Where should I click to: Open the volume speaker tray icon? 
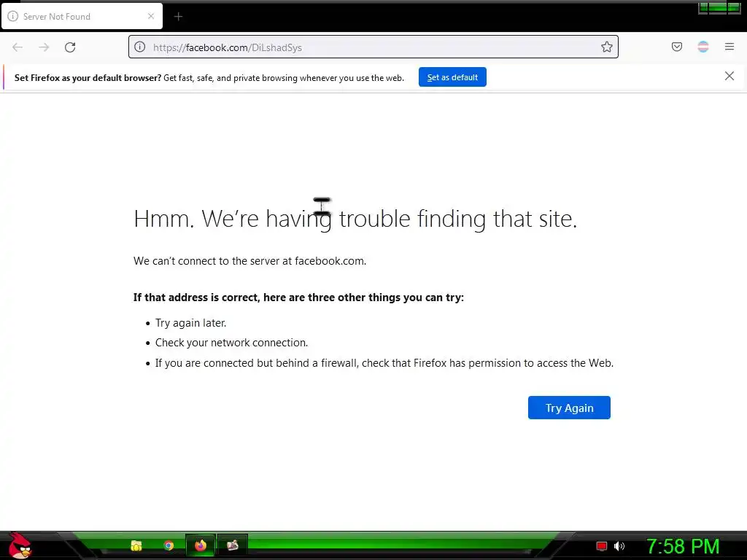pos(619,546)
